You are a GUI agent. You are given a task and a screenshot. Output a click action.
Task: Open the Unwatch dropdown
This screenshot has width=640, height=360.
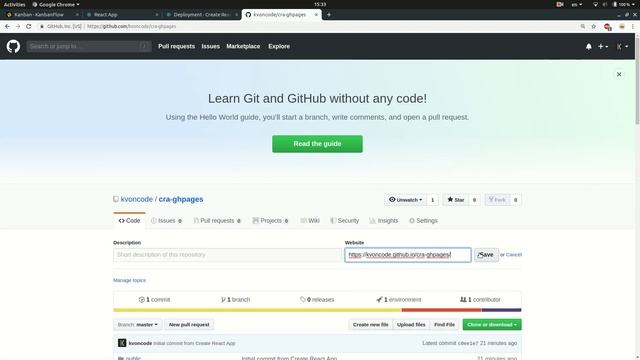[x=405, y=200]
